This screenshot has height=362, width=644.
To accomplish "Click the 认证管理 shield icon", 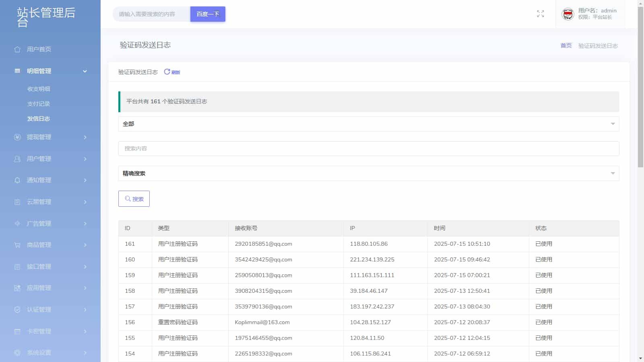I will click(17, 310).
